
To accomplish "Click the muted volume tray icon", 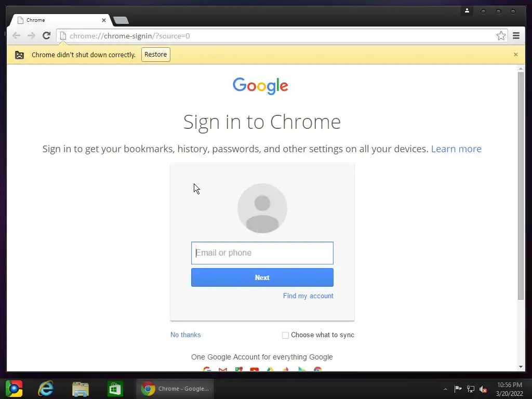I will point(483,389).
